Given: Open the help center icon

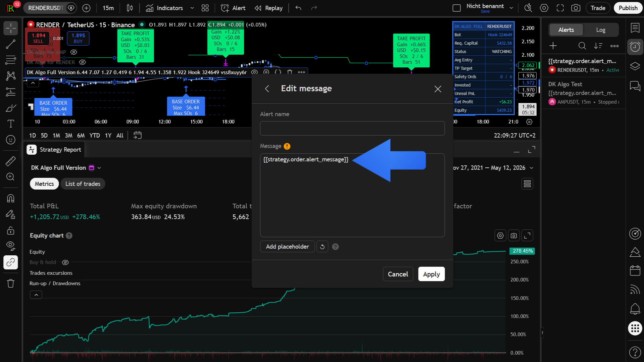Looking at the screenshot, I should click(635, 352).
